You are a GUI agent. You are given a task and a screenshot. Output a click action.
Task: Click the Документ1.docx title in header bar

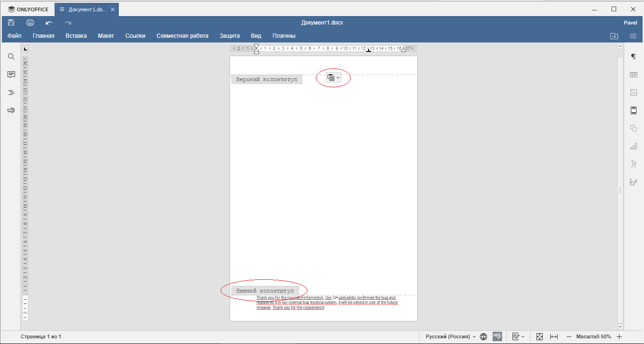pos(322,23)
